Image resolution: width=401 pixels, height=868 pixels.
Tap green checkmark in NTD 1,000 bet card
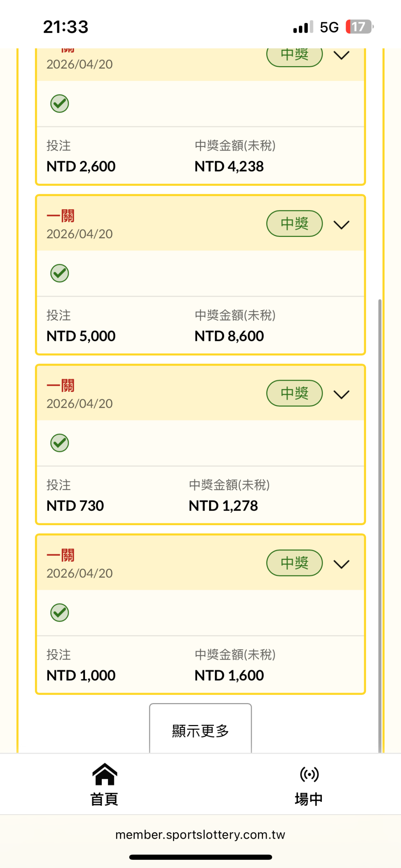[59, 612]
